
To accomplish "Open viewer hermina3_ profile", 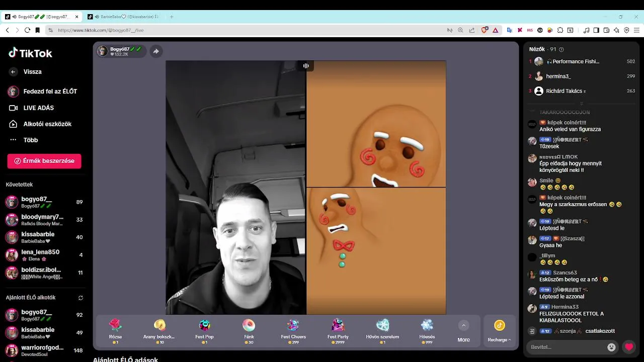I will pyautogui.click(x=581, y=76).
